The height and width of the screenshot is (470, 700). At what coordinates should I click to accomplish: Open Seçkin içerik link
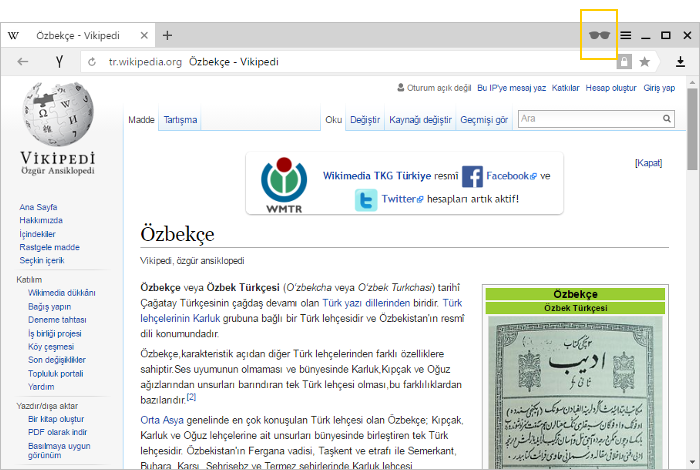[x=42, y=260]
